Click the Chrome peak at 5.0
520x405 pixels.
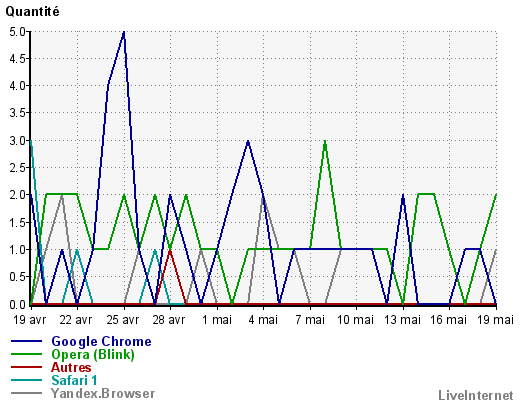(x=124, y=32)
